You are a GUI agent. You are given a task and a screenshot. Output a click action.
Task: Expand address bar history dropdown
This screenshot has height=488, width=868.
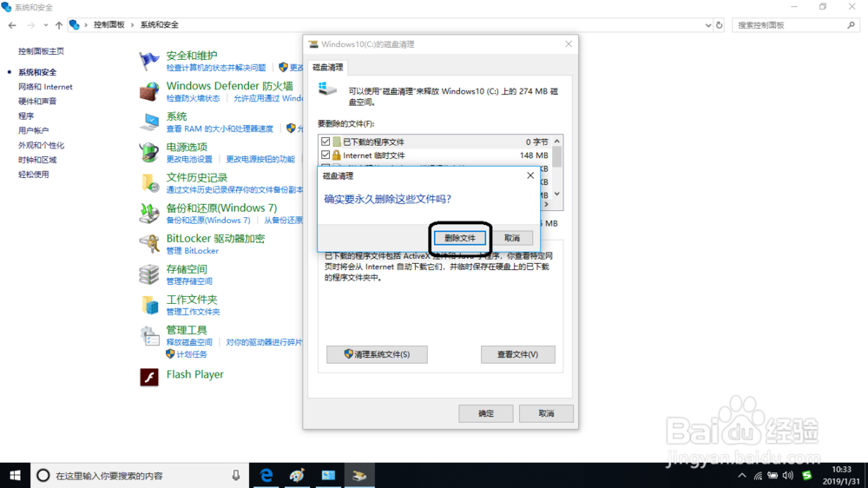coord(708,25)
